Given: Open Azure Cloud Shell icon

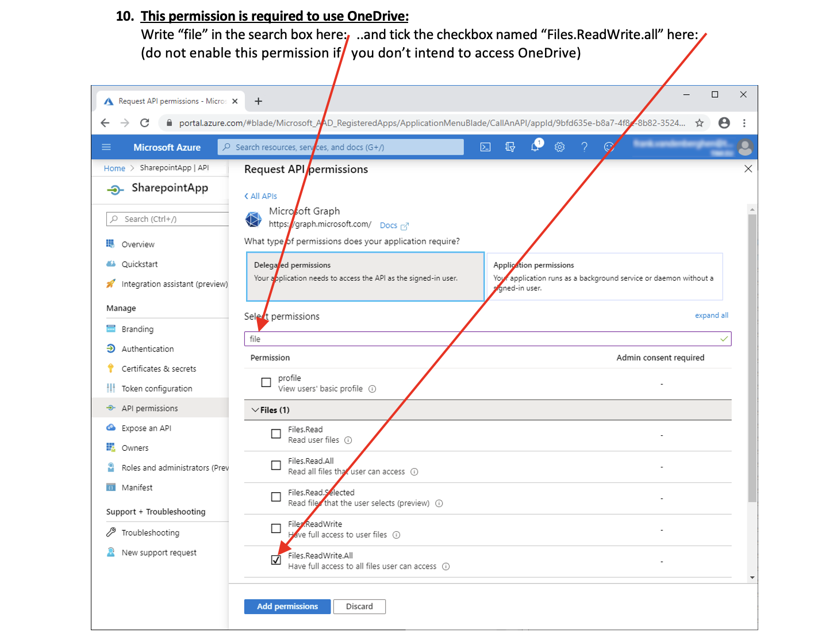Looking at the screenshot, I should (x=485, y=147).
